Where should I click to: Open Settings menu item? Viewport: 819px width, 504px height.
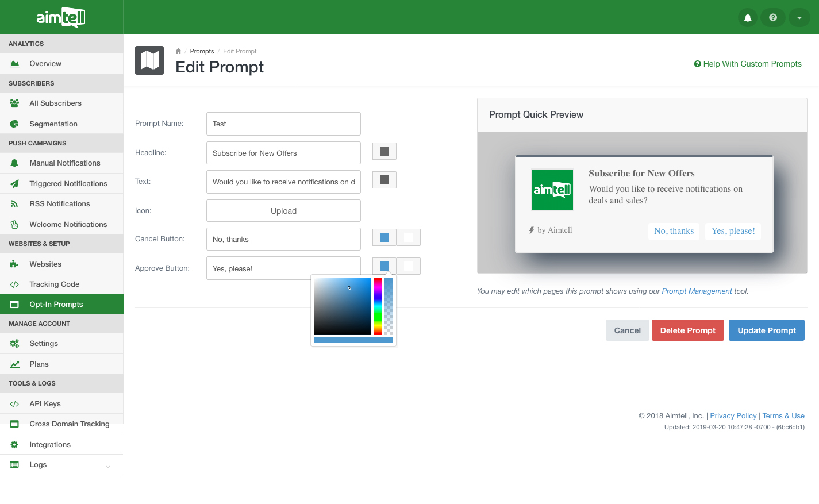pos(61,344)
